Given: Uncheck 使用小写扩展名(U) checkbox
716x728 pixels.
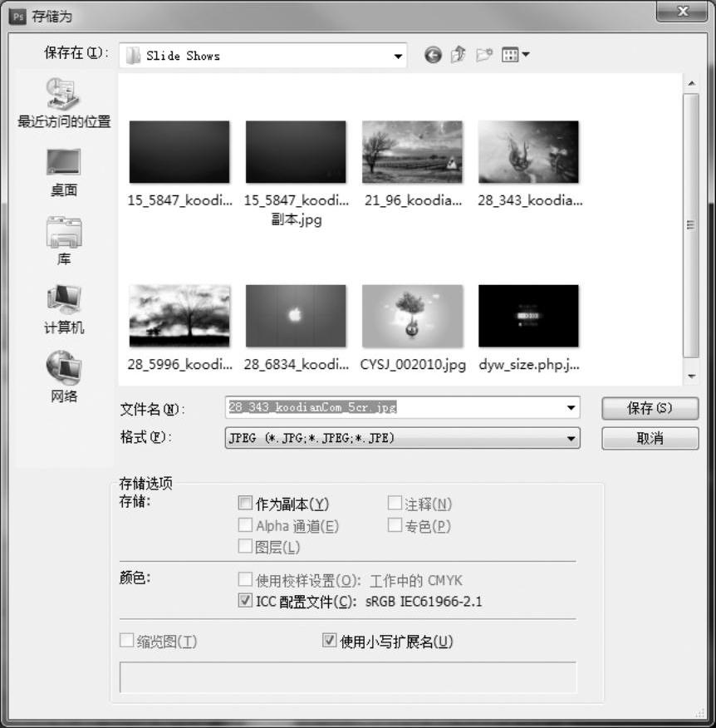Looking at the screenshot, I should pyautogui.click(x=329, y=640).
